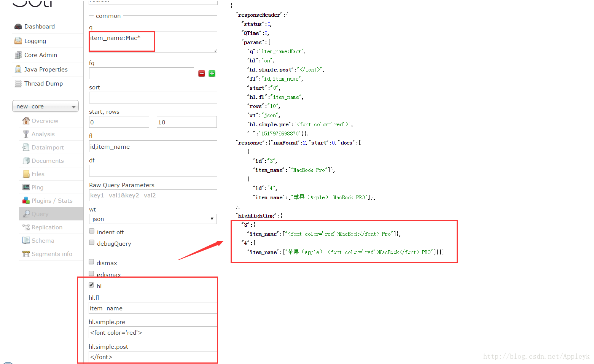Click the "highlighting" key in JSON output

pyautogui.click(x=256, y=216)
